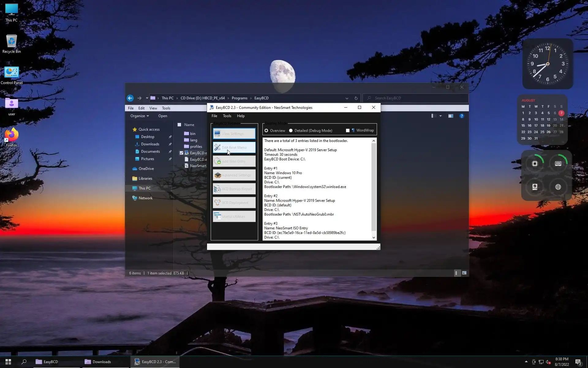Open BCD Backup/Repair tool

pos(234,189)
